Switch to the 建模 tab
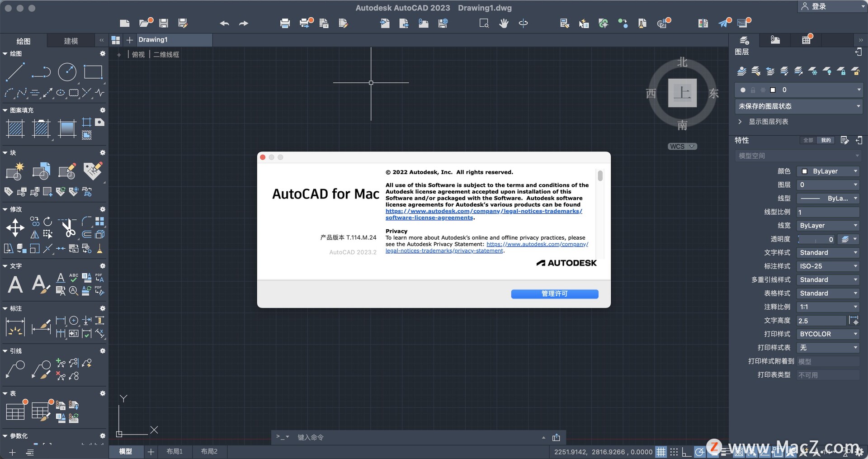Image resolution: width=868 pixels, height=459 pixels. pyautogui.click(x=70, y=41)
